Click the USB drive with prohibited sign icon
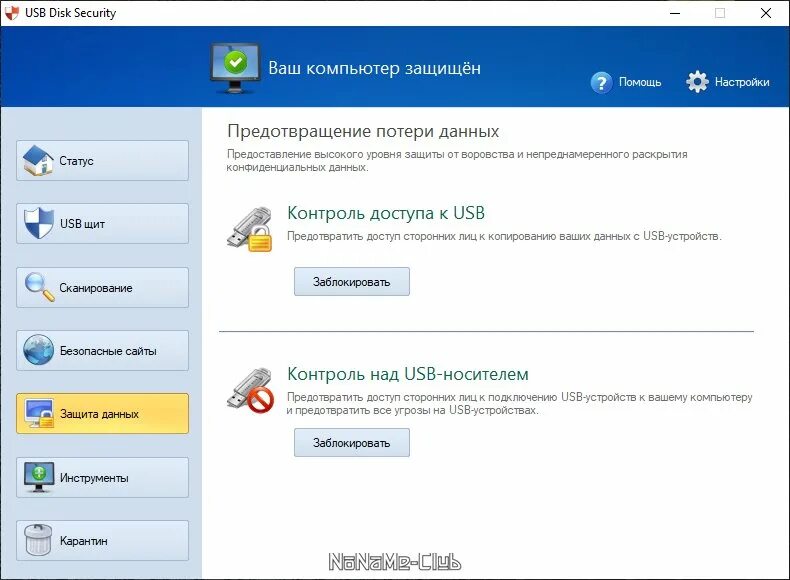 point(250,391)
